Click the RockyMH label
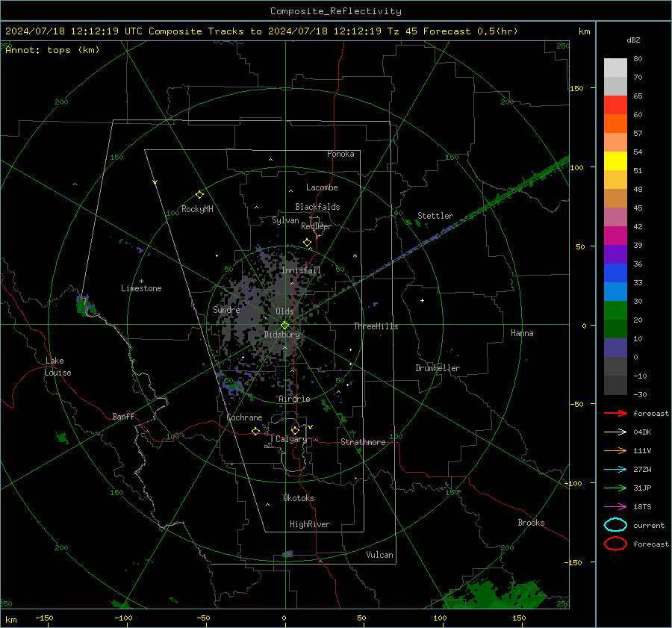This screenshot has width=672, height=628. (197, 209)
